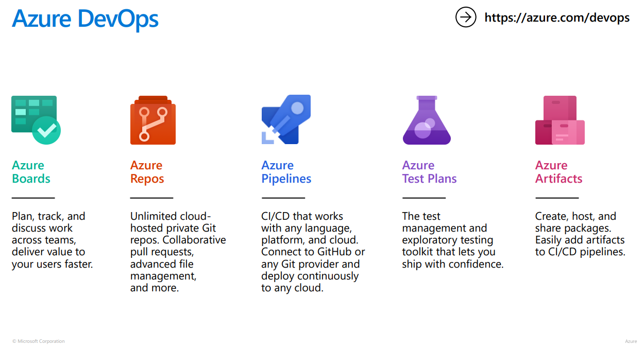Screen dimensions: 644x350
Task: Click the Azure DevOps slide title
Action: pos(86,19)
